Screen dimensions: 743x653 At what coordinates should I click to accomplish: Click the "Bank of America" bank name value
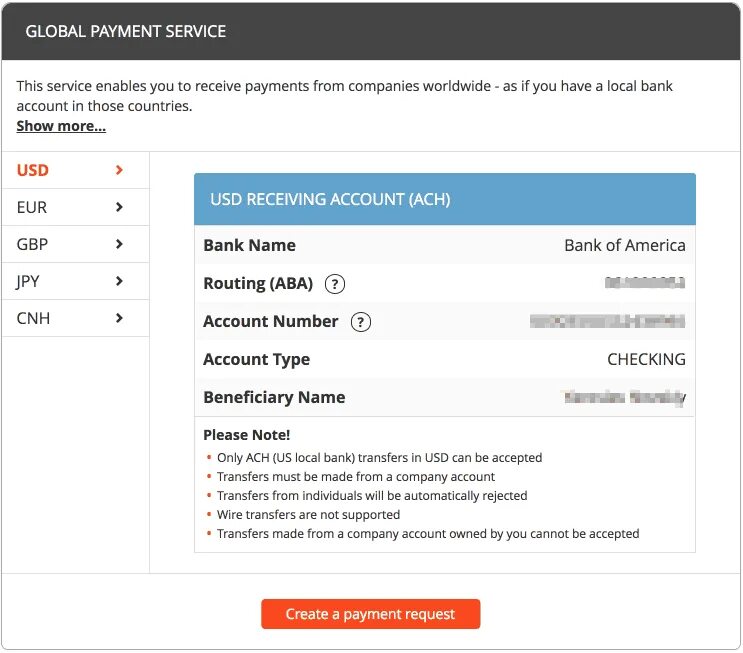[x=625, y=246]
